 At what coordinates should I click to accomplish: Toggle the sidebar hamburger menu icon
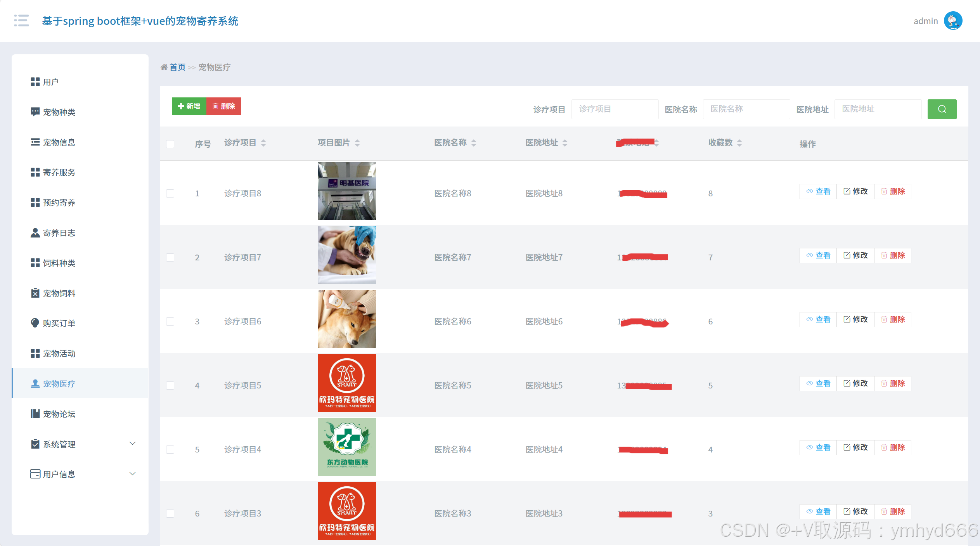click(x=21, y=21)
